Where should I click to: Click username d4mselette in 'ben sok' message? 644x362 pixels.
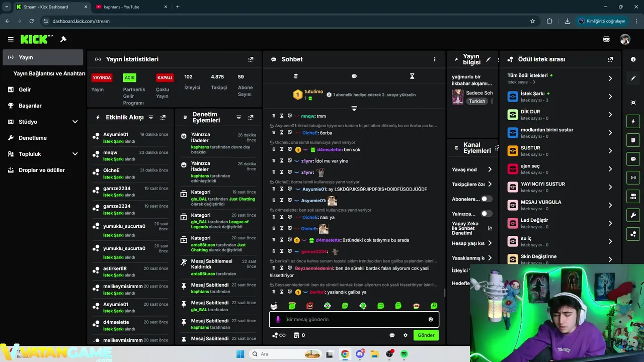pyautogui.click(x=328, y=150)
